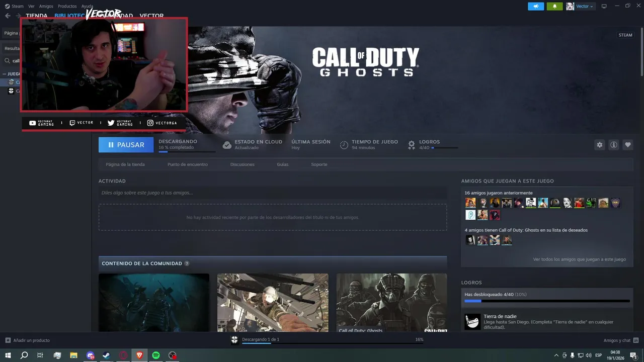Click the Boca Juniors crest friend avatar
644x362 pixels.
coord(615,203)
